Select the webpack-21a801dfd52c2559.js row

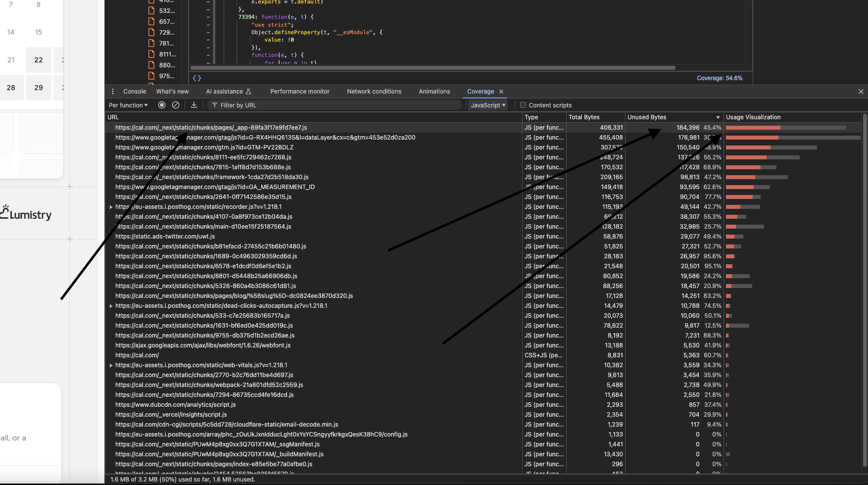(x=483, y=385)
